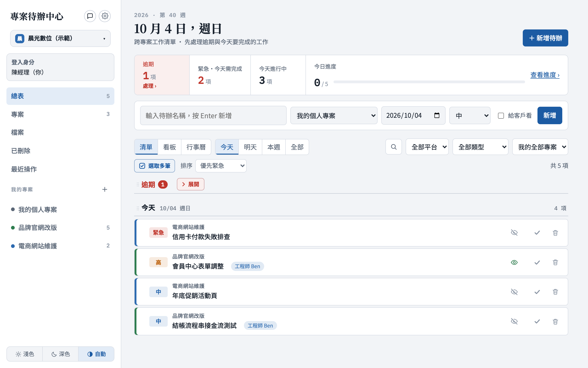Click the search magnifier icon

tap(394, 147)
